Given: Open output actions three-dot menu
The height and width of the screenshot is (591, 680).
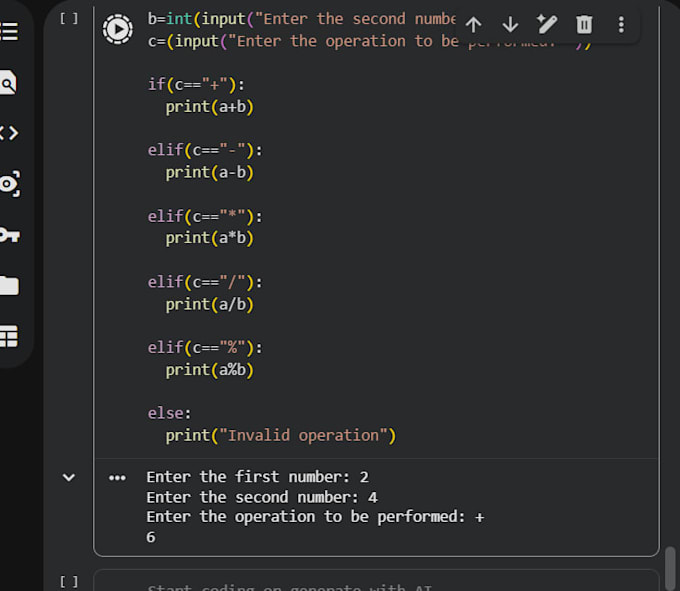Looking at the screenshot, I should [117, 478].
